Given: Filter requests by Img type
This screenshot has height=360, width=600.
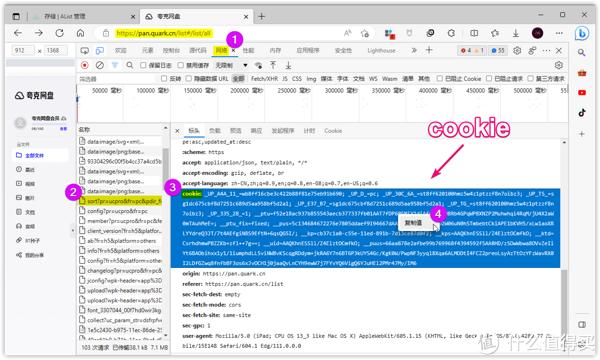Looking at the screenshot, I should (x=311, y=78).
